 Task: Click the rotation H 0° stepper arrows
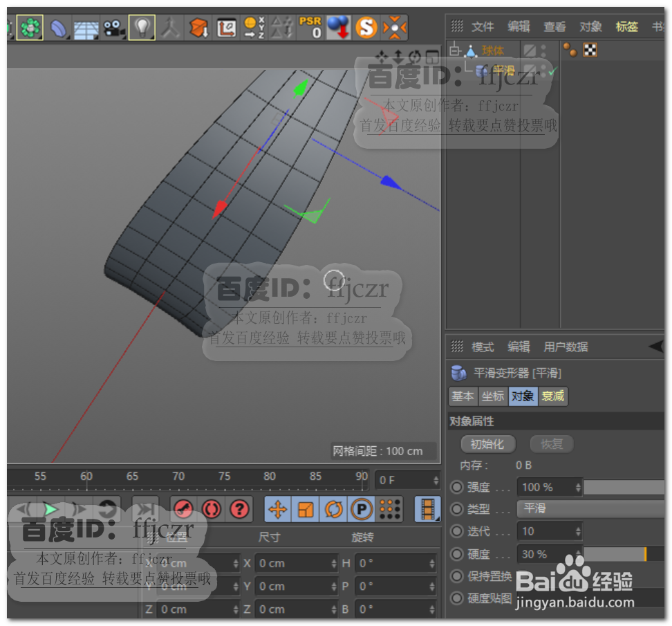[432, 563]
